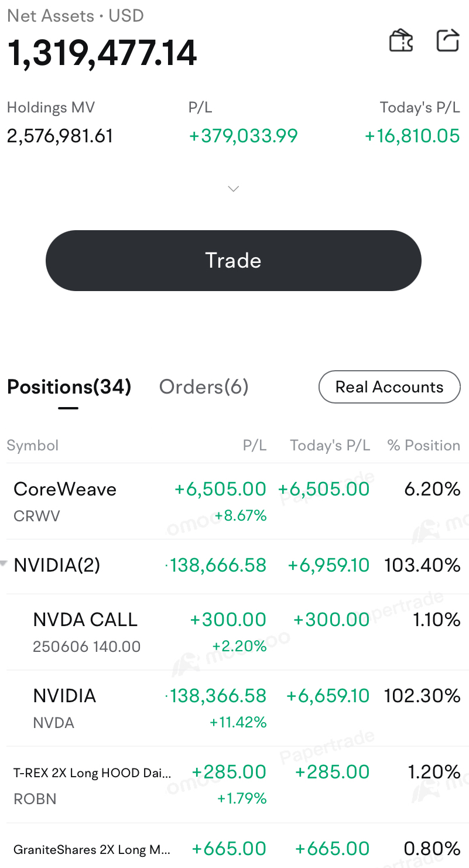Image resolution: width=469 pixels, height=868 pixels.
Task: Switch to the Orders(6) tab
Action: pos(204,387)
